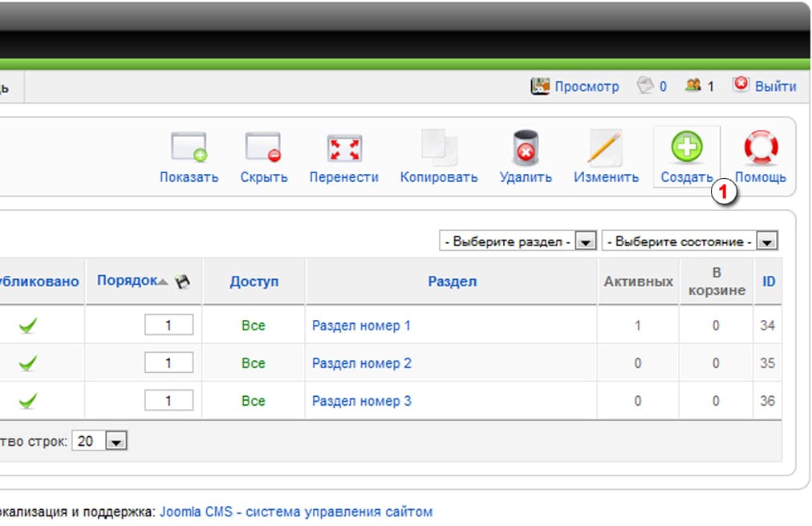The image size is (812, 526).
Task: Click the Изменить (Edit) pencil icon
Action: (x=606, y=149)
